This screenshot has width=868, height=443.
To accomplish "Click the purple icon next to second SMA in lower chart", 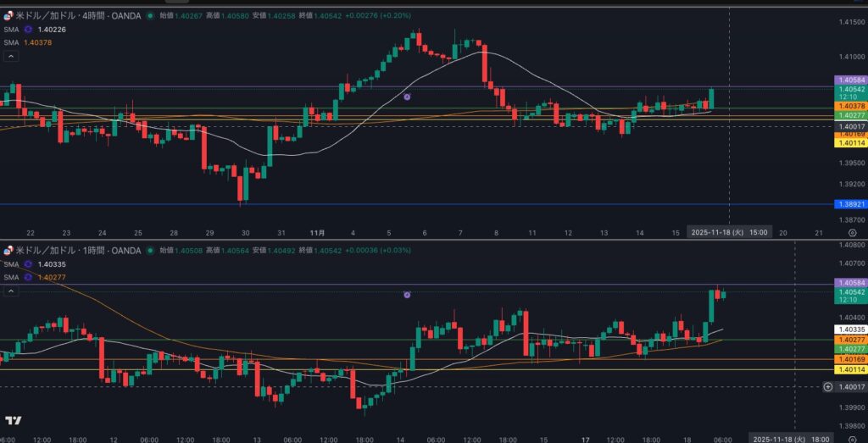I will pos(28,277).
